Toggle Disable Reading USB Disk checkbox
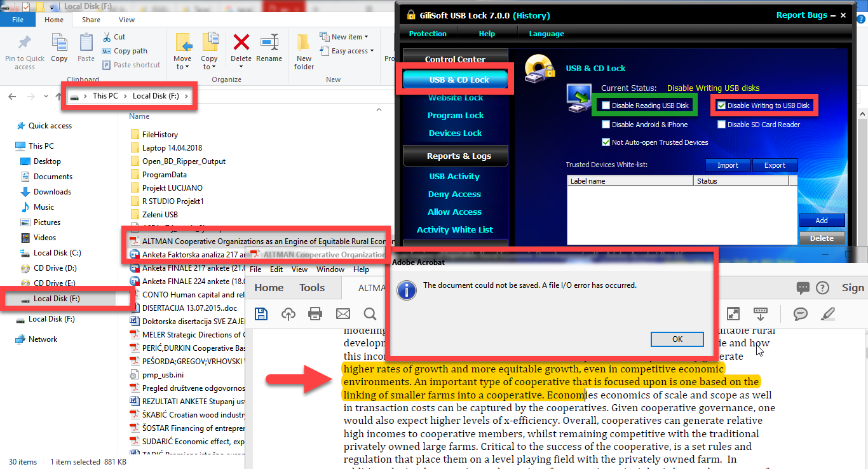 pos(606,105)
